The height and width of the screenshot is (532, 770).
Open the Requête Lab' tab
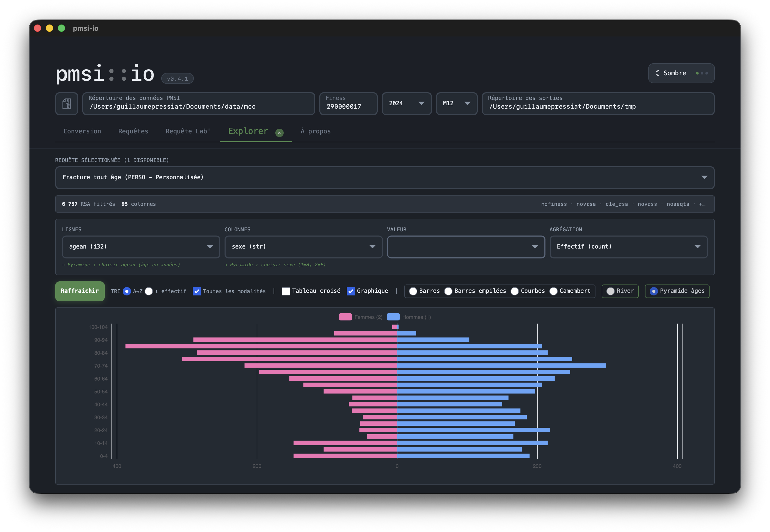pos(188,131)
